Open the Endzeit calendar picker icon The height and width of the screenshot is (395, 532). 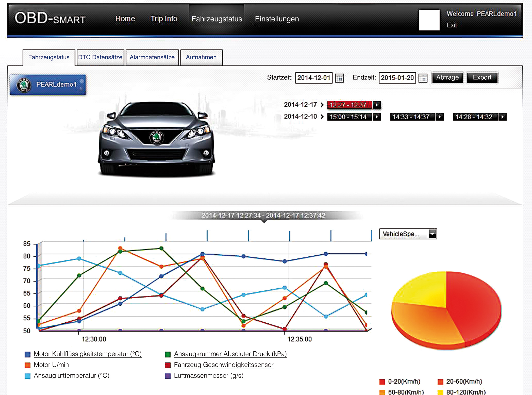423,78
